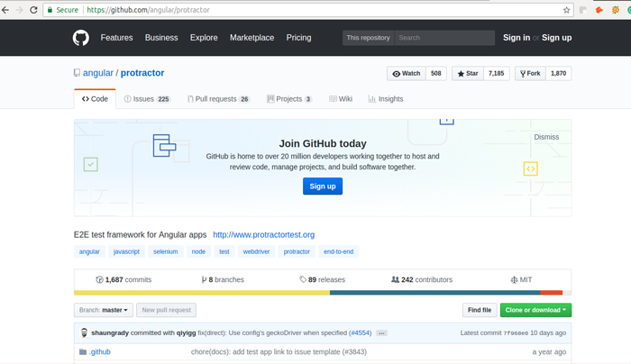Click blue Sign up banner button

tap(323, 187)
